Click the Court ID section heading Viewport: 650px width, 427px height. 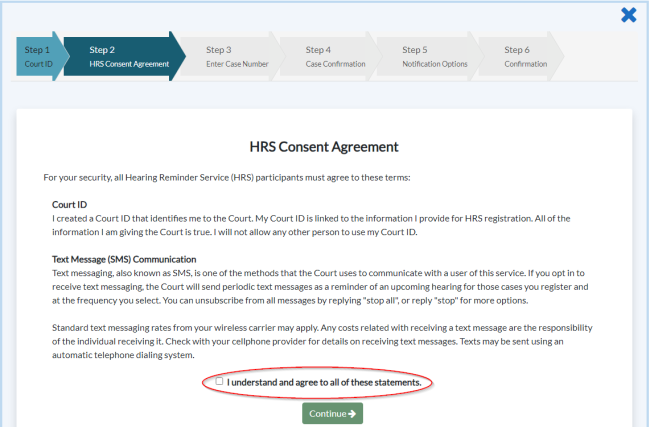pyautogui.click(x=69, y=204)
